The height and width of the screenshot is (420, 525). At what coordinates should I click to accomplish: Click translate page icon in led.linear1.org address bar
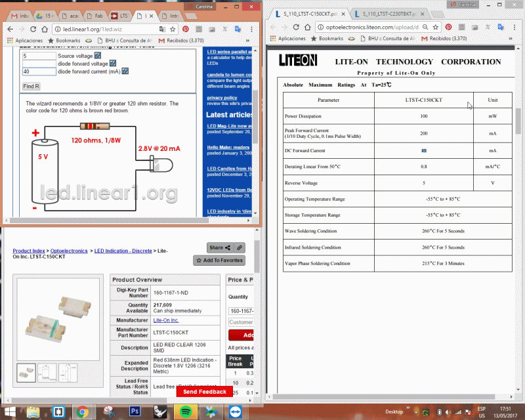point(162,29)
